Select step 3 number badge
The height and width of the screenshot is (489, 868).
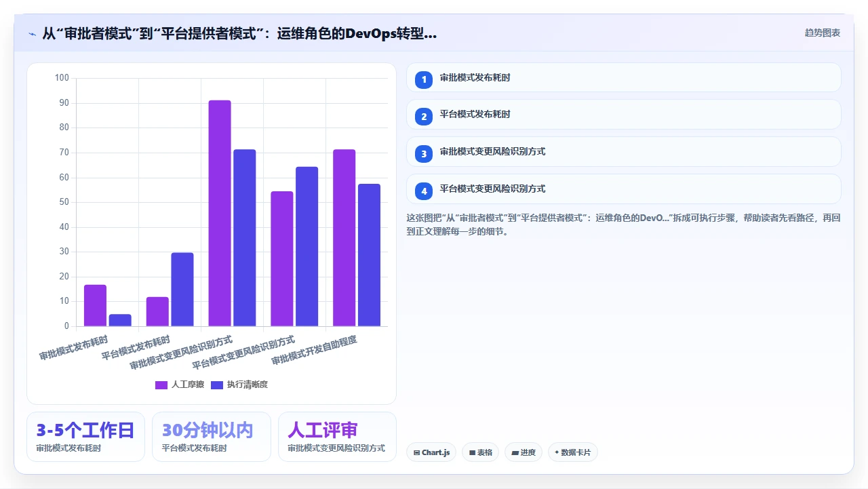click(424, 153)
